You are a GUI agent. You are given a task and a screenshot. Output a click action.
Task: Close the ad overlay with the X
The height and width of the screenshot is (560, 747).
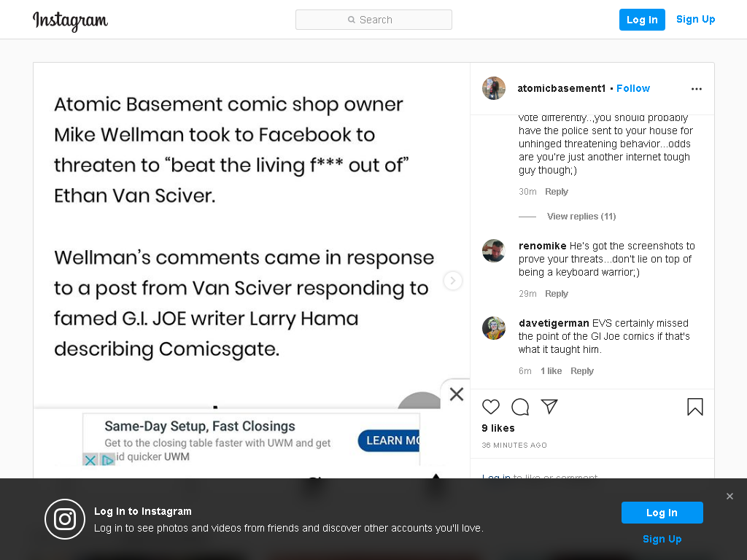pos(457,394)
